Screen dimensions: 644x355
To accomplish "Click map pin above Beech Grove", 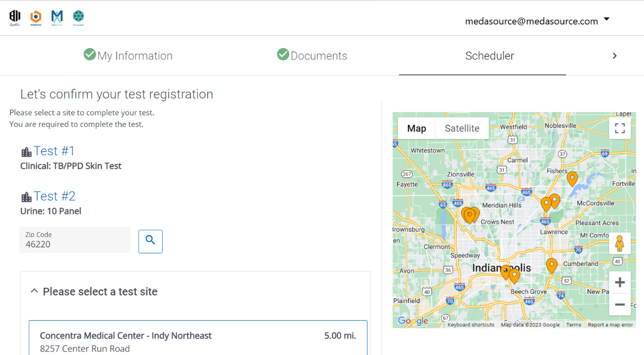I will pos(514,276).
